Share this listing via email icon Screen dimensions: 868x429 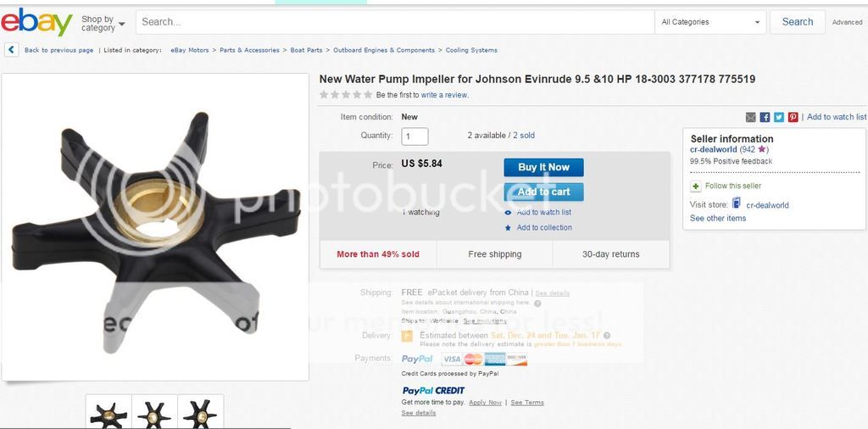[750, 117]
